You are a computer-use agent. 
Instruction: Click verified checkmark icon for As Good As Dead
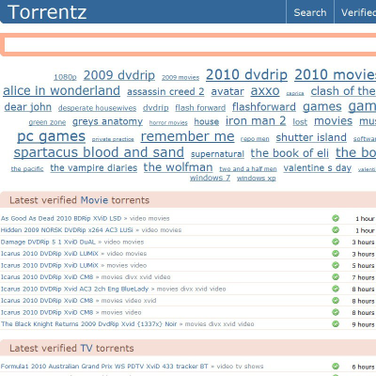(x=336, y=218)
